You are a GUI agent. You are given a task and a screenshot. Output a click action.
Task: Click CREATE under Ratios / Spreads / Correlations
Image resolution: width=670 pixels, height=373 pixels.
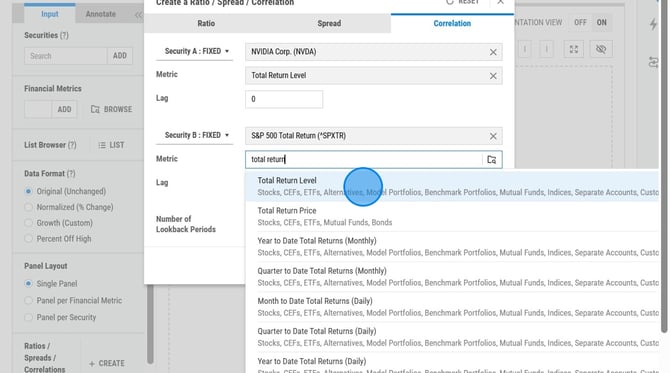[107, 363]
